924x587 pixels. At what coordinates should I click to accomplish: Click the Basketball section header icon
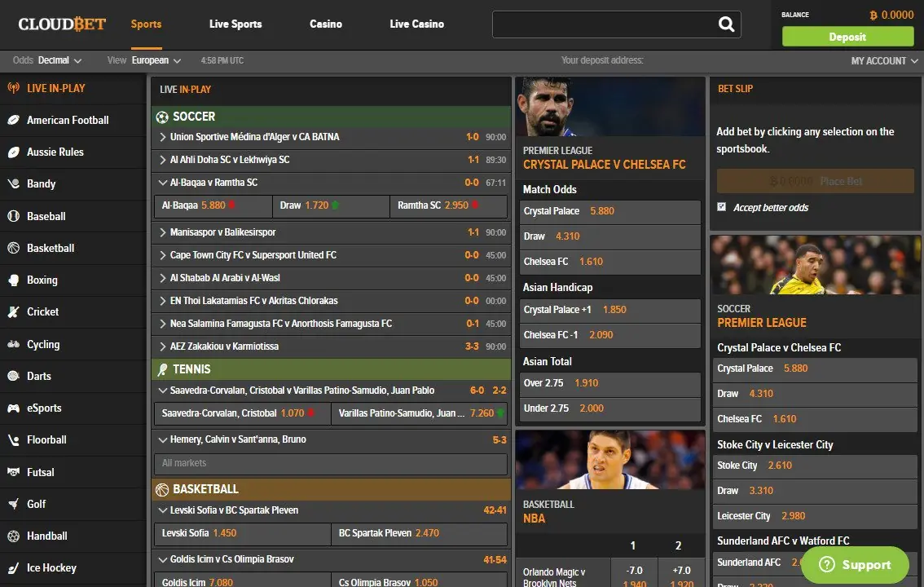coord(162,489)
